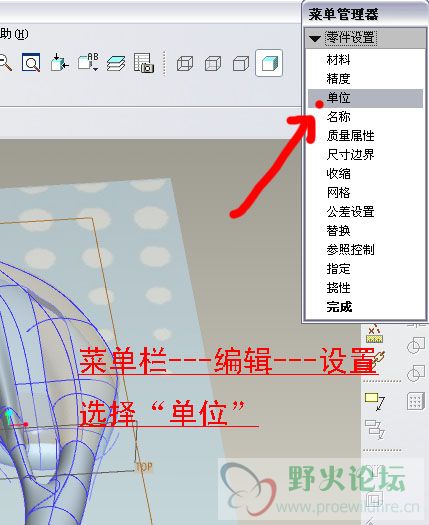Open saved view list dropdown arrow

95,69
